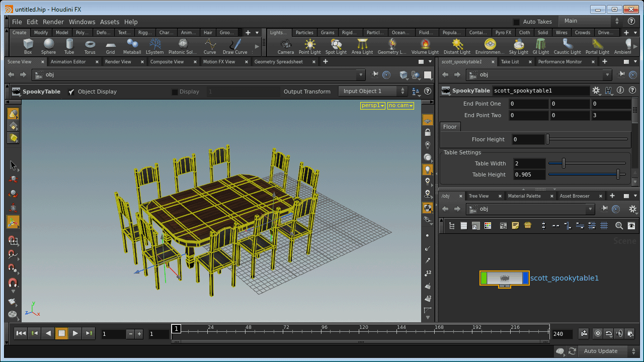Viewport: 644px width, 362px height.
Task: Switch to the Geometry Spreadsheet tab
Action: click(279, 62)
